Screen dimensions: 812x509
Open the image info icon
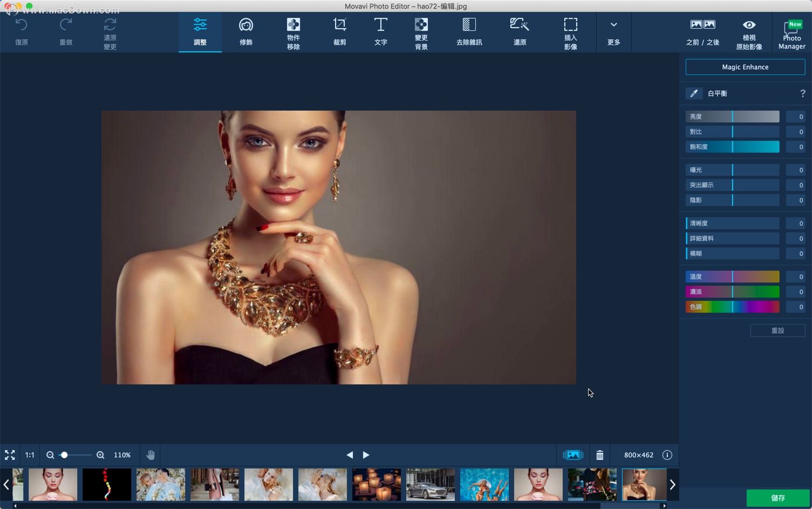click(667, 455)
